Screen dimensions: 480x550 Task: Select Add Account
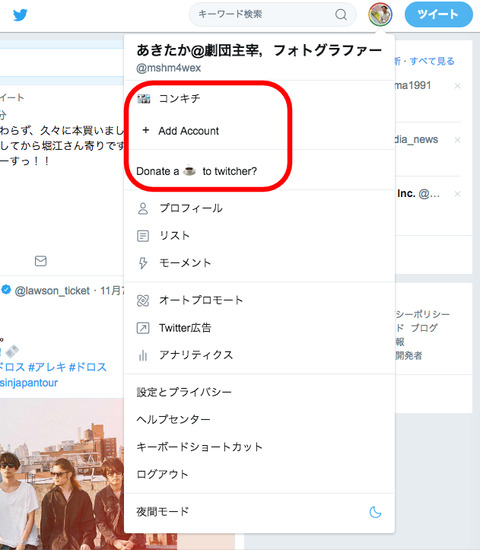[188, 131]
